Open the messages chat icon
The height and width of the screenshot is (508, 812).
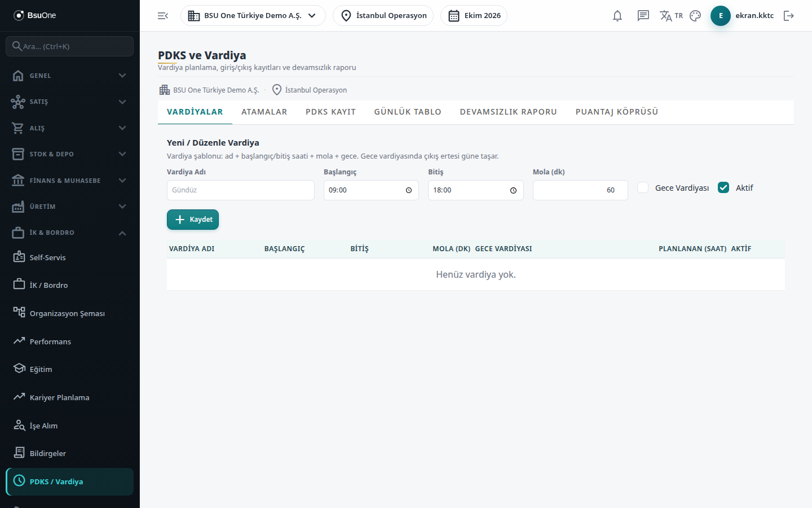643,16
